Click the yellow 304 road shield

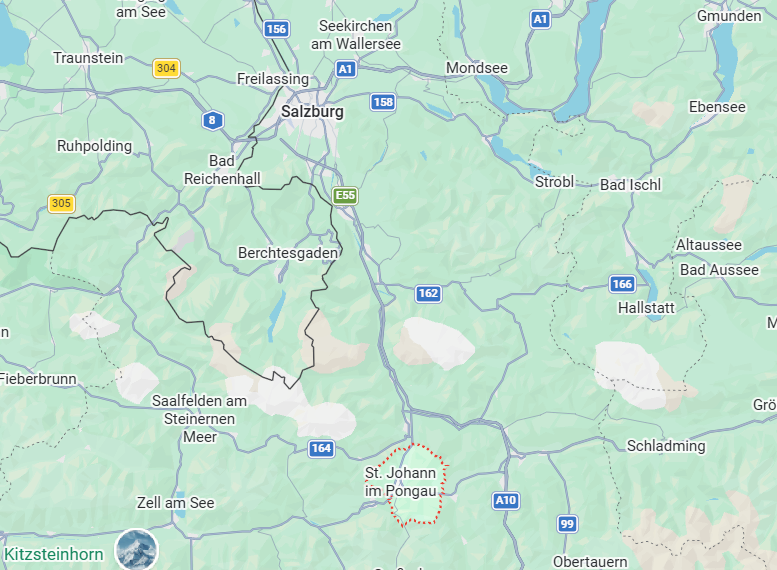(166, 68)
